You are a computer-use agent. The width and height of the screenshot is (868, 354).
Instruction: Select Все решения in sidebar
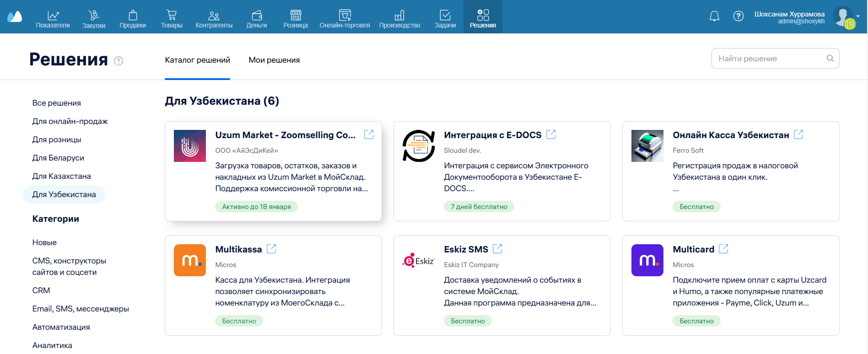pyautogui.click(x=57, y=103)
